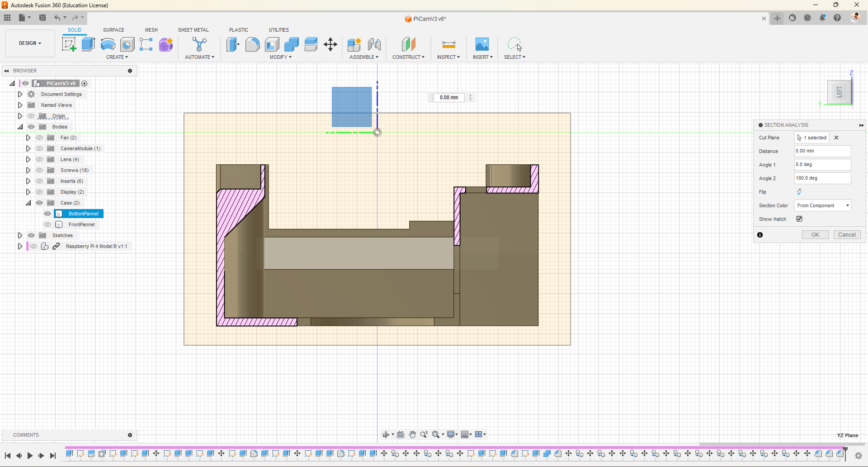Viewport: 868px width, 467px height.
Task: Click the Flip section direction icon
Action: 799,192
